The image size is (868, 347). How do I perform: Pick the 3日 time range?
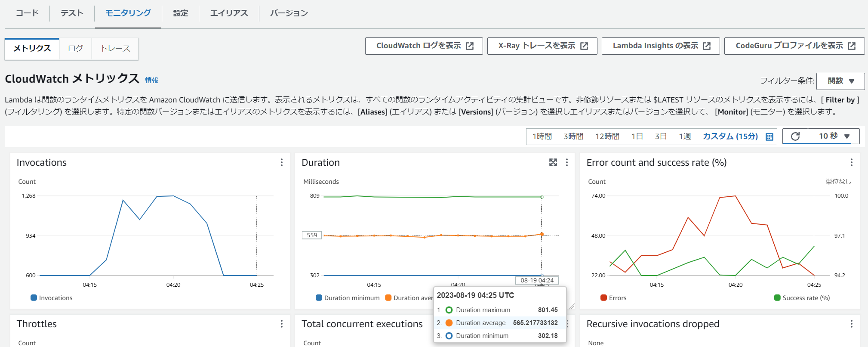(x=661, y=136)
